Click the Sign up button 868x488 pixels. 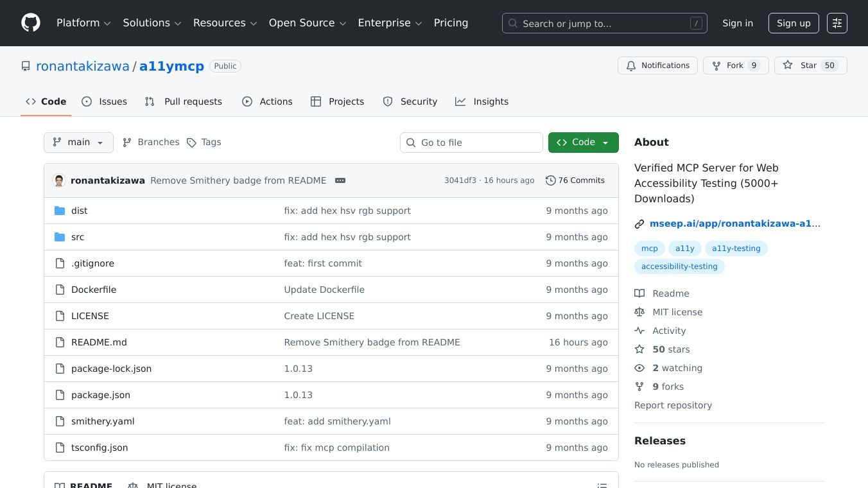coord(794,22)
